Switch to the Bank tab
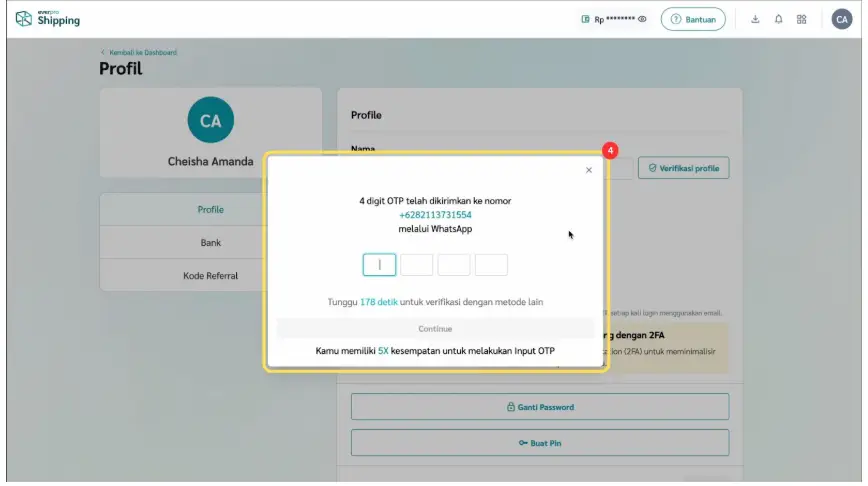The width and height of the screenshot is (868, 486). point(210,243)
